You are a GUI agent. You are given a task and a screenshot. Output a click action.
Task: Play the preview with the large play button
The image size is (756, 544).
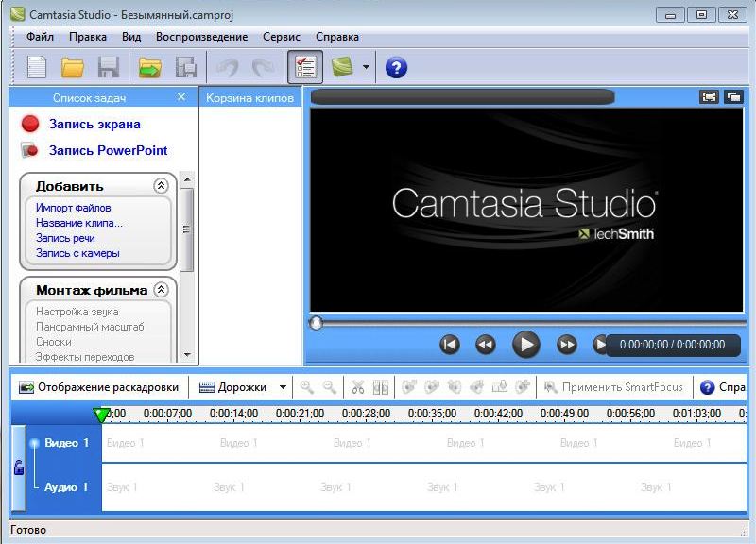[526, 345]
